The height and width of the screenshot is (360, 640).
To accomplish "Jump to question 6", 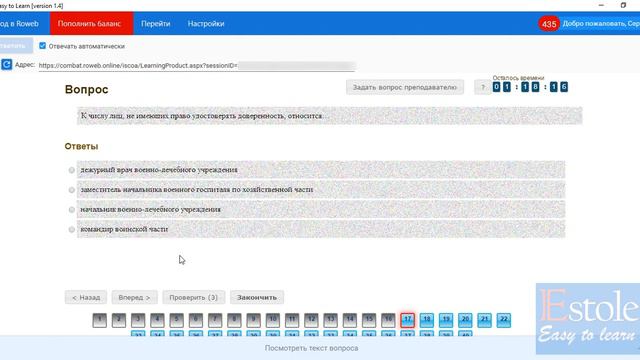I will coord(196,320).
